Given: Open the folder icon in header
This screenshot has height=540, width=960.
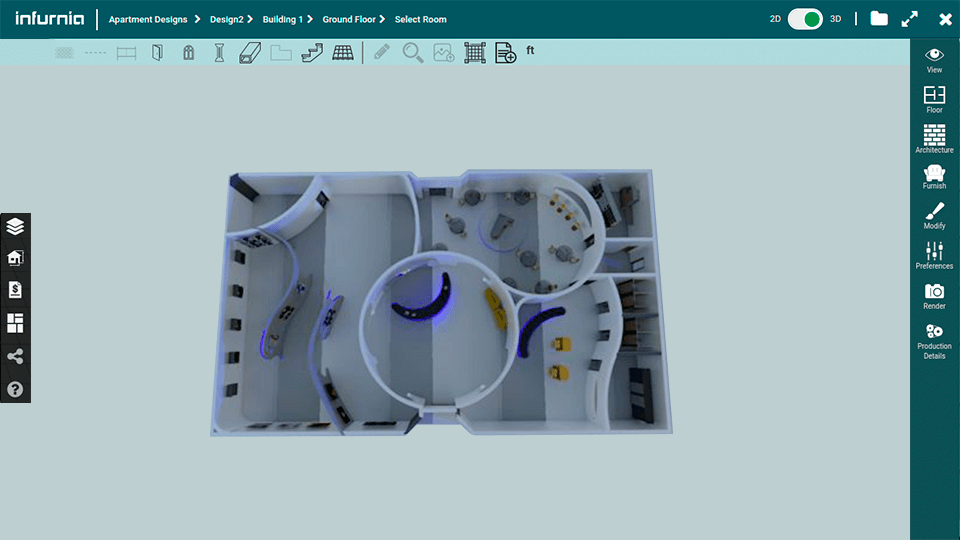Looking at the screenshot, I should (x=879, y=18).
